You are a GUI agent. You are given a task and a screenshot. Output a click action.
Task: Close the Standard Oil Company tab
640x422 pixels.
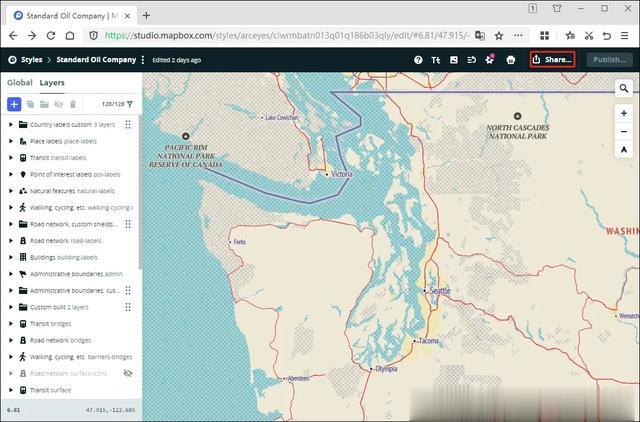(x=127, y=16)
